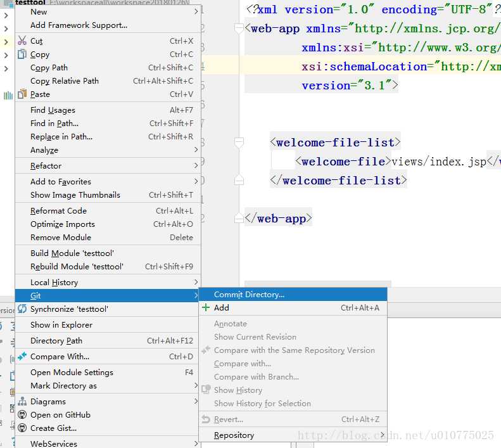Expand the Analyze submenu arrow
This screenshot has width=501, height=448.
point(196,150)
